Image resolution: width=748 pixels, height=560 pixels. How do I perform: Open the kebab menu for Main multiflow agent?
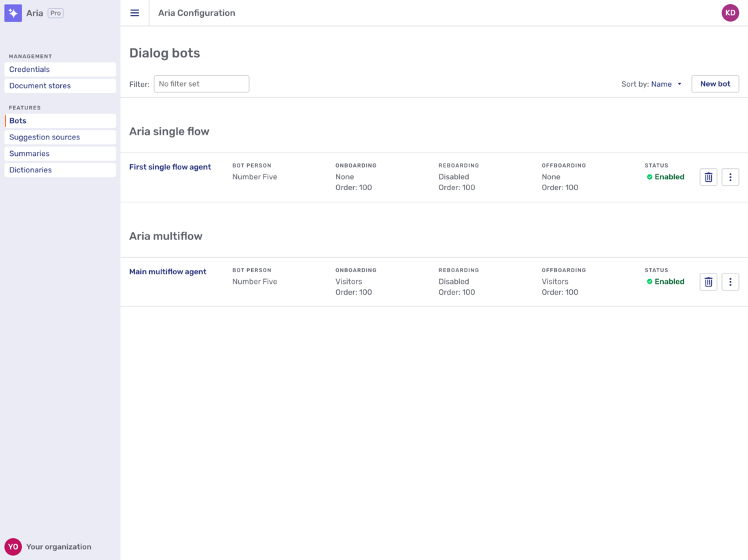click(x=730, y=281)
